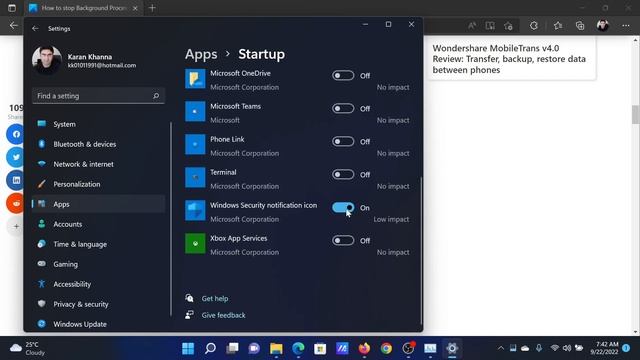Open Give feedback link

tap(223, 315)
